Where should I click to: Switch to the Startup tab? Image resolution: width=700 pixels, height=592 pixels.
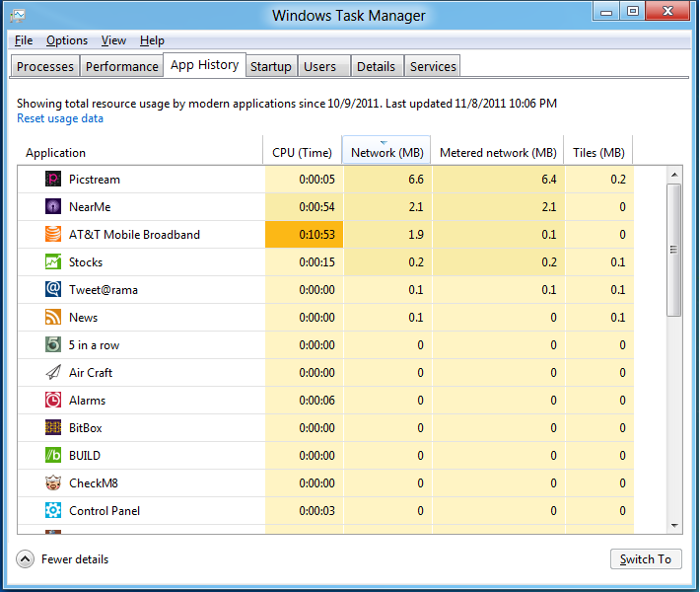coord(270,66)
